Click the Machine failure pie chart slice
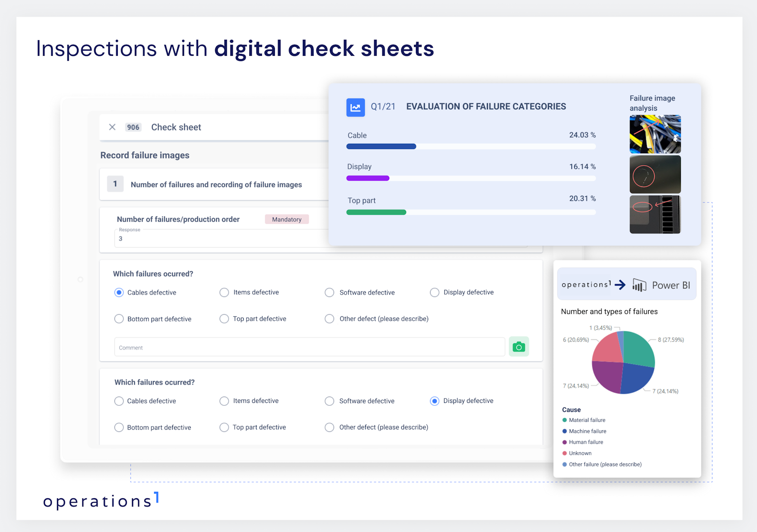 point(638,377)
